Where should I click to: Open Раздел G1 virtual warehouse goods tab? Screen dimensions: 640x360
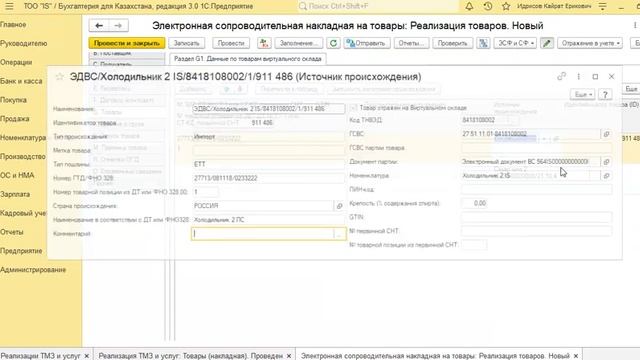click(x=248, y=59)
